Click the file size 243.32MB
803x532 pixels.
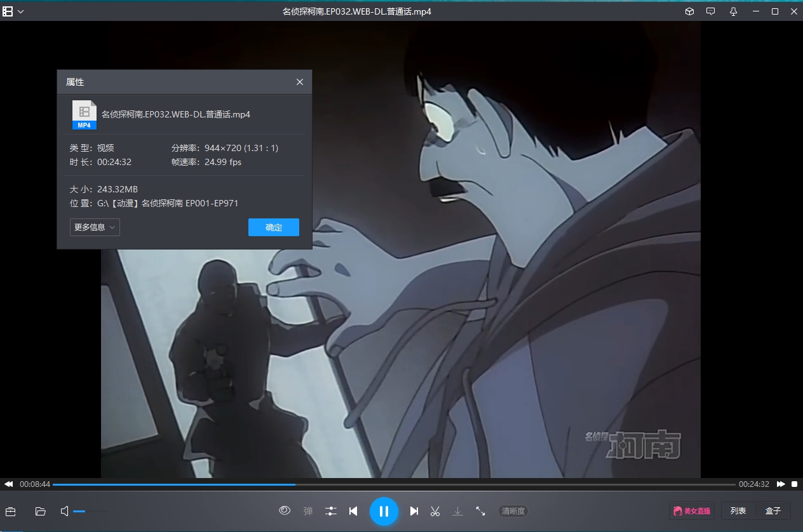click(x=118, y=189)
